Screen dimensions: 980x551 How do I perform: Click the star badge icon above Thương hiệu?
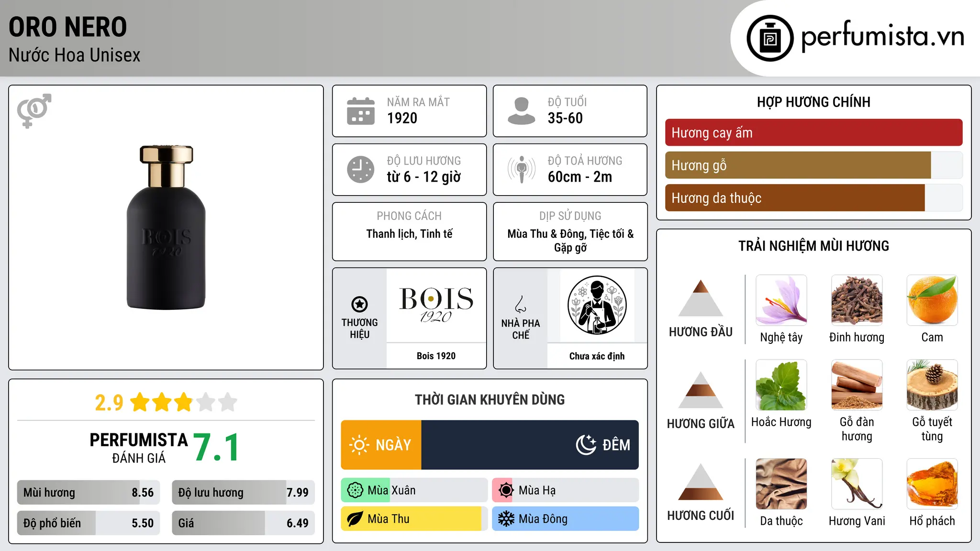pyautogui.click(x=359, y=304)
